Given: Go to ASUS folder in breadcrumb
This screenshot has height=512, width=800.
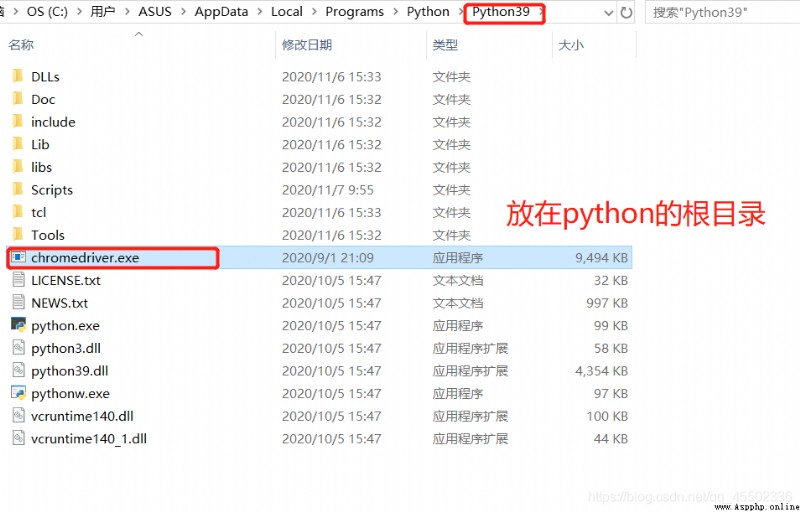Looking at the screenshot, I should click(x=155, y=12).
